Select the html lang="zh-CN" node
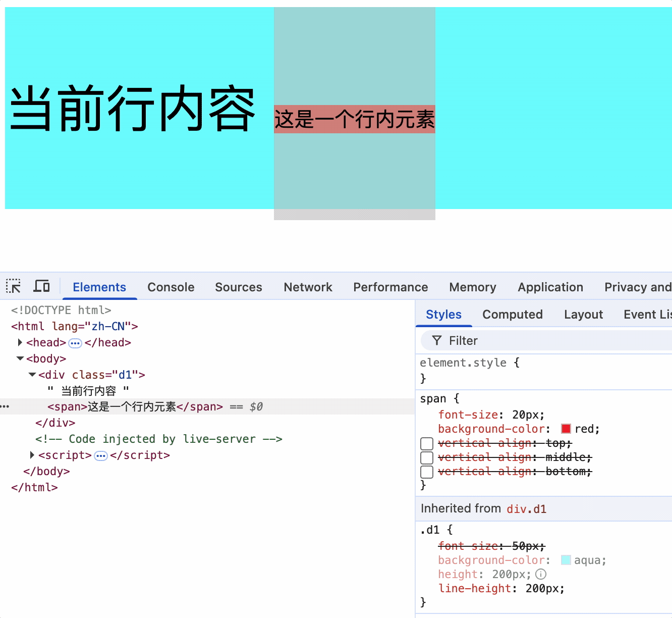Screen dimensions: 672x618 tap(75, 326)
